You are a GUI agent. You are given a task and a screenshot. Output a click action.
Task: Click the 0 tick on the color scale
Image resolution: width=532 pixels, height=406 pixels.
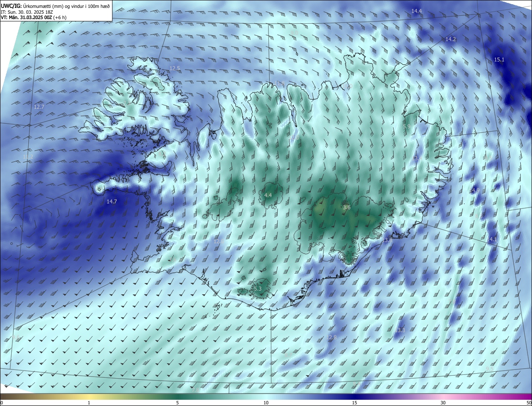[2, 403]
